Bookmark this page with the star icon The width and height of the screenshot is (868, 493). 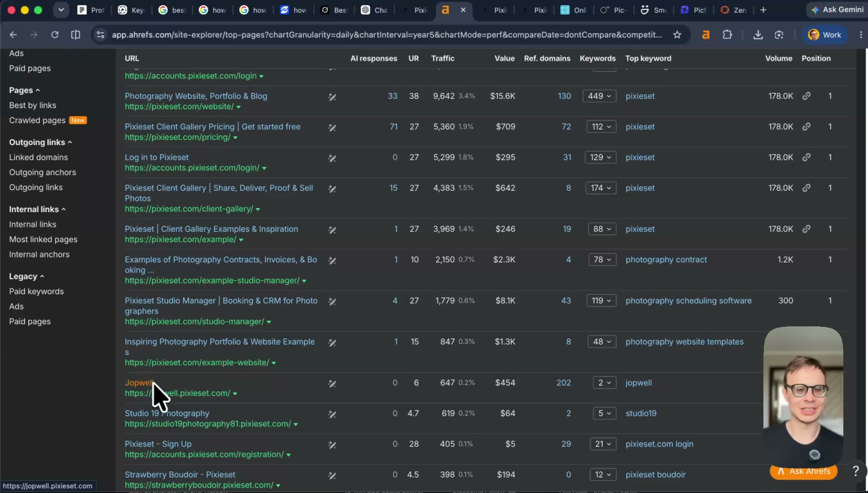(x=677, y=35)
